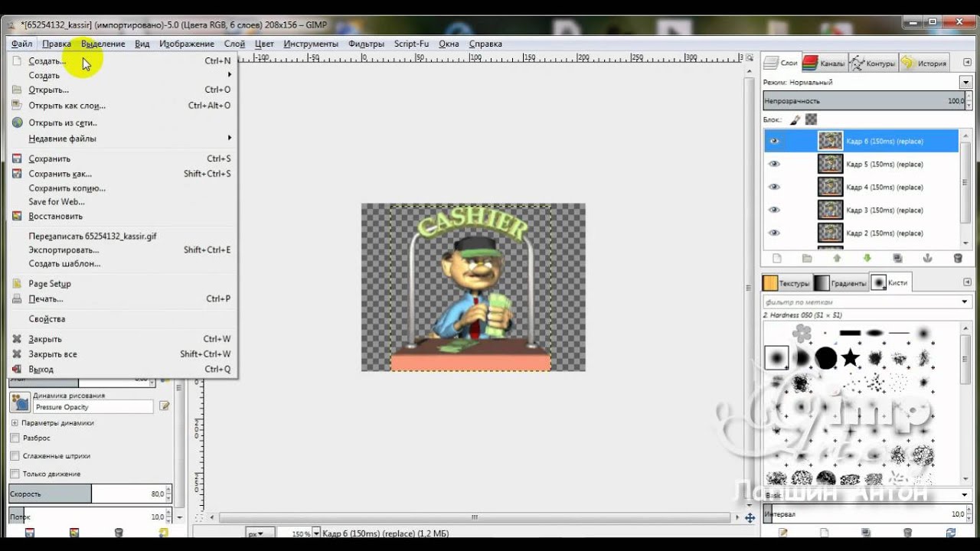Click the layers list vertical scrollbar
This screenshot has width=980, height=551.
(965, 187)
